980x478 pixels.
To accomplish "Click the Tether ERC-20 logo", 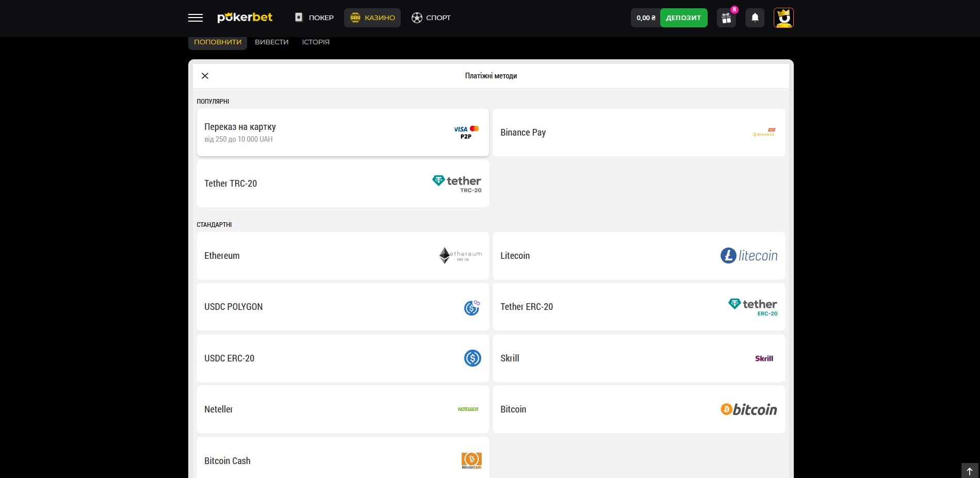I will click(753, 307).
